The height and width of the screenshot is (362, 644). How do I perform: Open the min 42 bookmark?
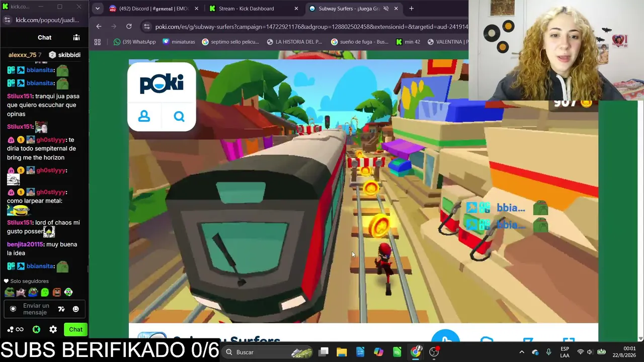408,42
